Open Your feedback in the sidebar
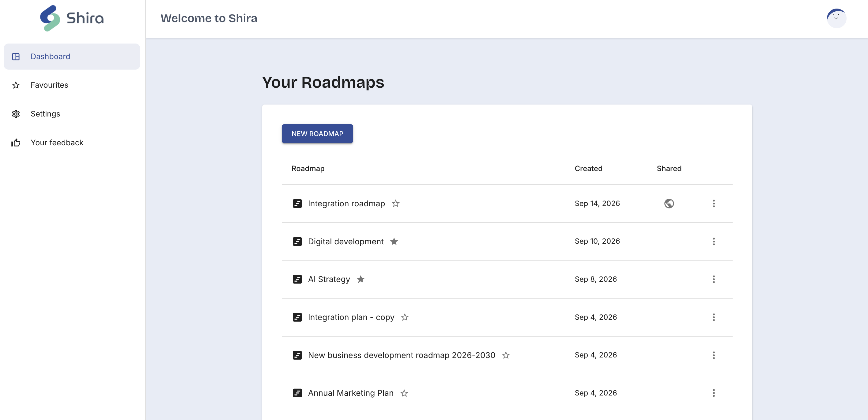The height and width of the screenshot is (420, 868). point(72,143)
